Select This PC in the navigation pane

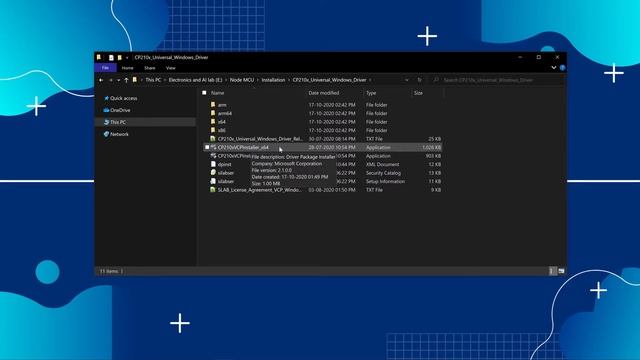tap(118, 122)
